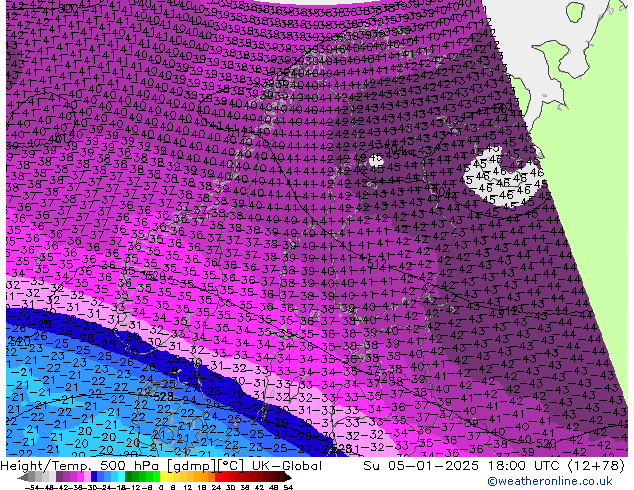
Task: Click the '-54' legend scale value
Action: 32,488
